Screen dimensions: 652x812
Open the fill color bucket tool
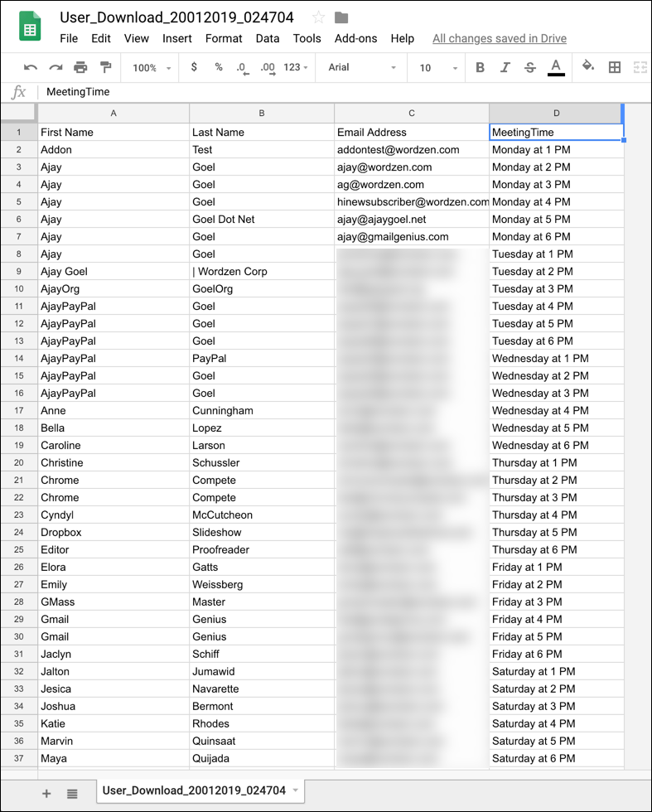click(x=588, y=67)
